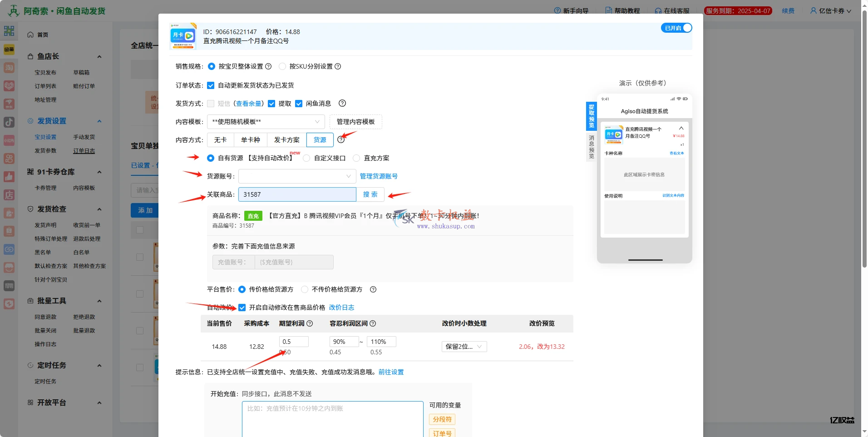868x437 pixels.
Task: Click the 新手向导 question icon in header
Action: (557, 10)
